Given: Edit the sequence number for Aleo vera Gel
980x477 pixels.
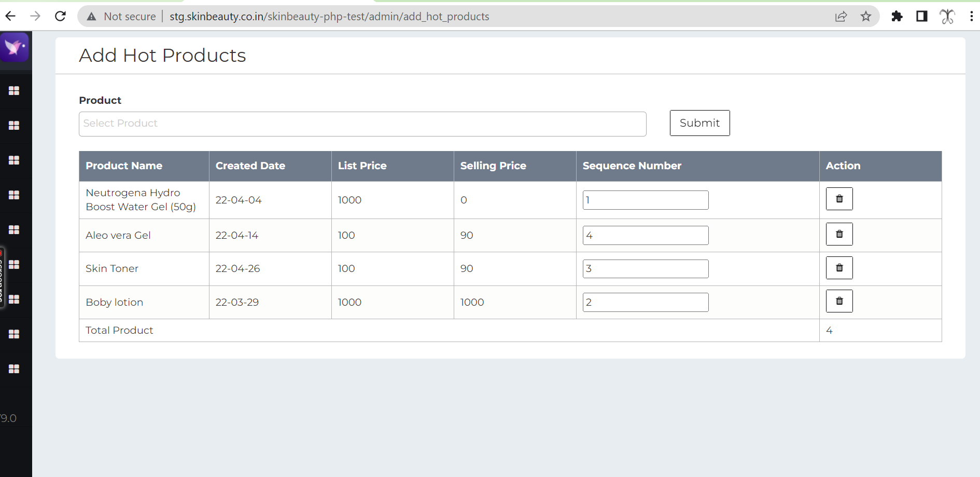Looking at the screenshot, I should (645, 235).
